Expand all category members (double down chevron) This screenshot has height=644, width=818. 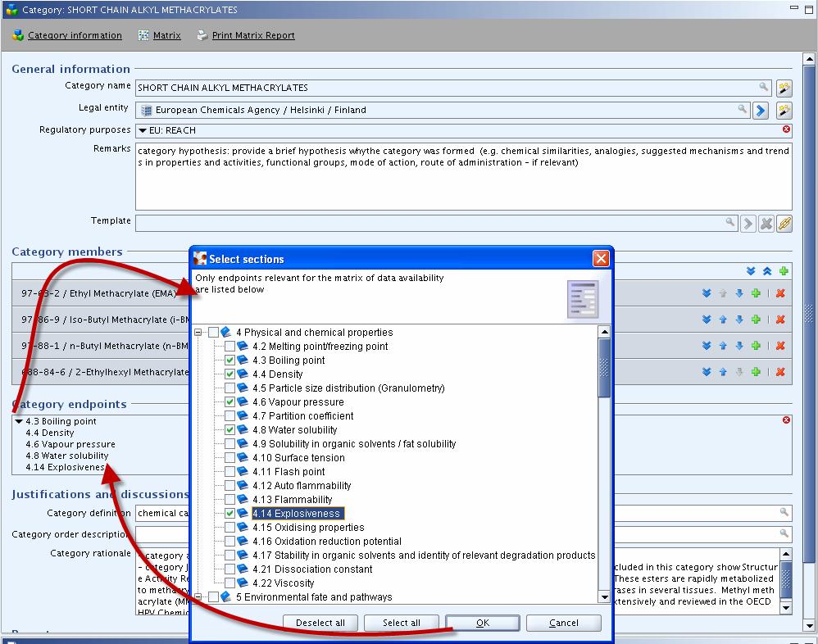click(751, 270)
